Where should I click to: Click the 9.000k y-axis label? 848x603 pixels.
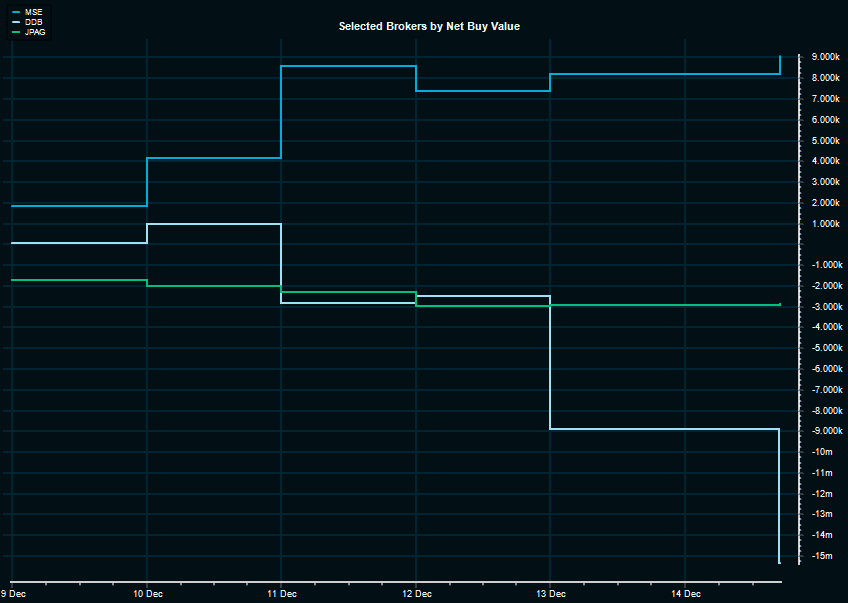point(825,57)
